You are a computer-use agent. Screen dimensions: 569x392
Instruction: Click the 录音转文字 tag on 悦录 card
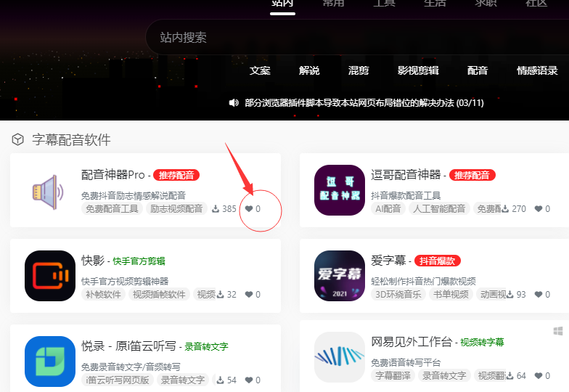click(183, 380)
